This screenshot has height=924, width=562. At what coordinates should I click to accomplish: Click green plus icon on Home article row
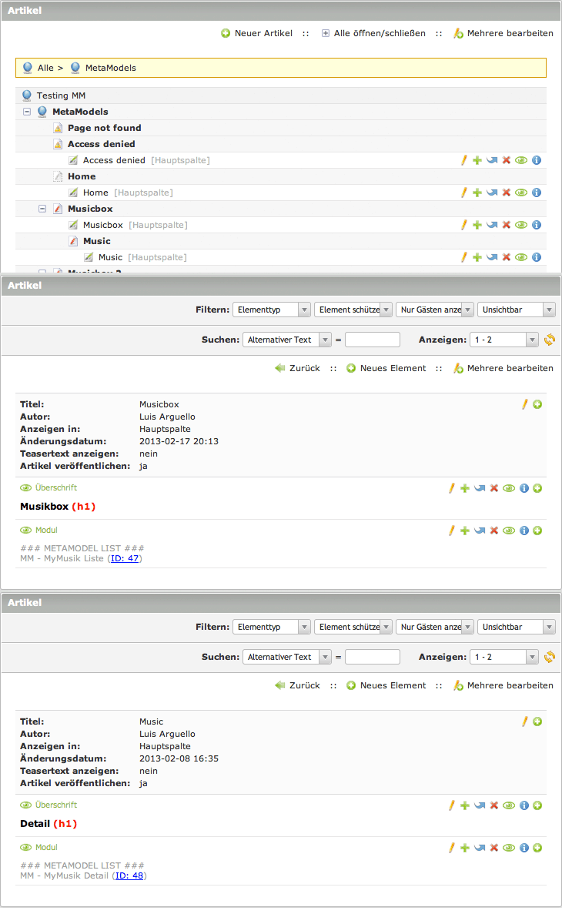point(477,192)
